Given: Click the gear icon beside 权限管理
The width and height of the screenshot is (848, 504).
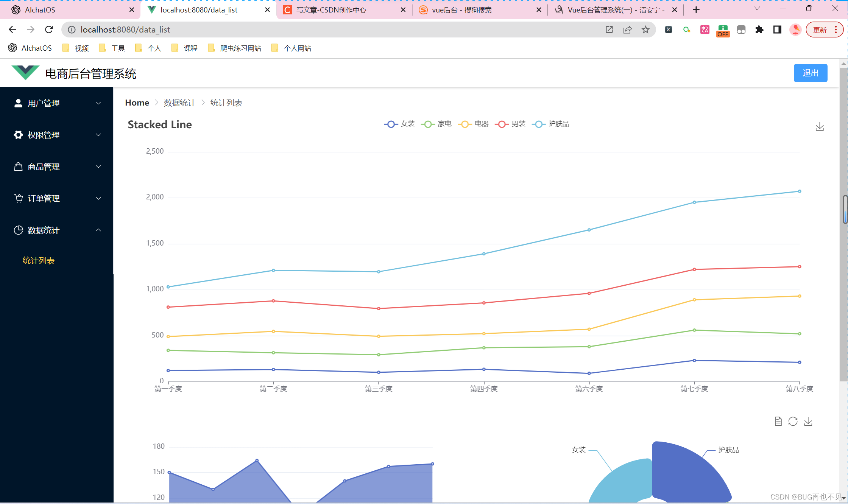Looking at the screenshot, I should (18, 135).
